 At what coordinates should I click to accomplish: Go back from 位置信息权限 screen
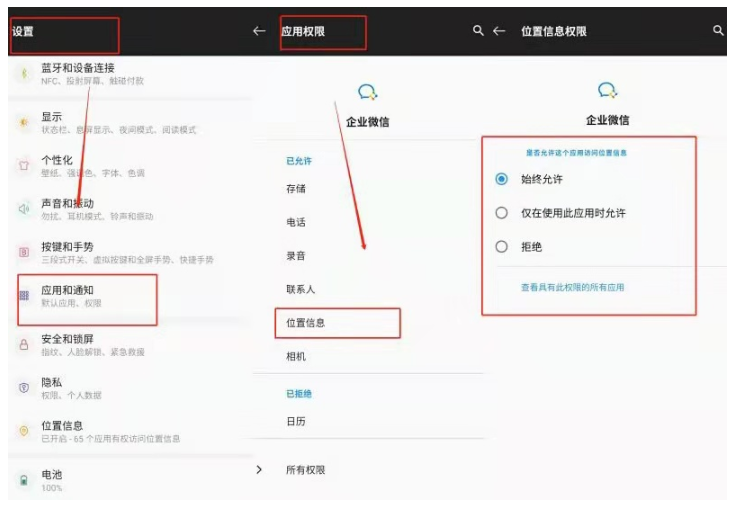[x=499, y=31]
